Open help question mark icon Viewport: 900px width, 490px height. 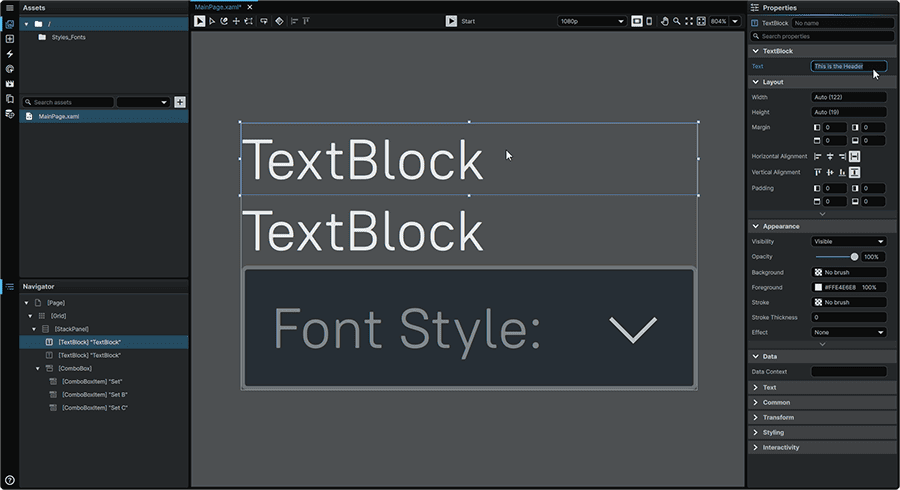10,480
